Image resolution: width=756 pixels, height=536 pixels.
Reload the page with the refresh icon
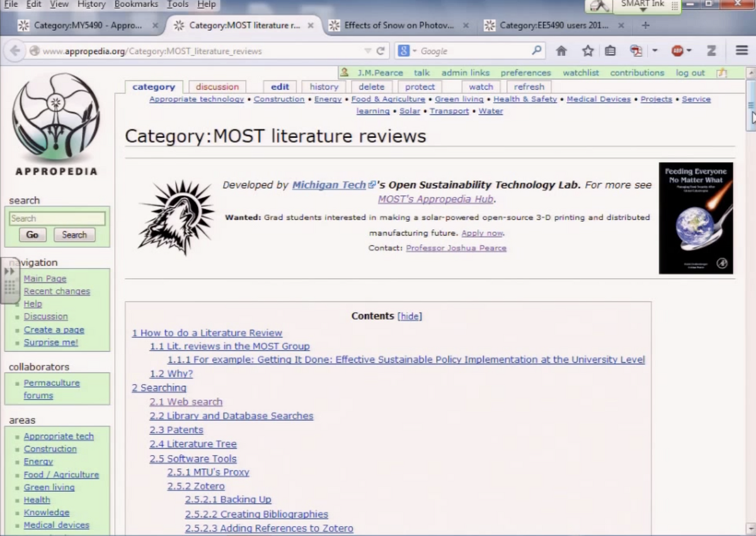point(381,51)
